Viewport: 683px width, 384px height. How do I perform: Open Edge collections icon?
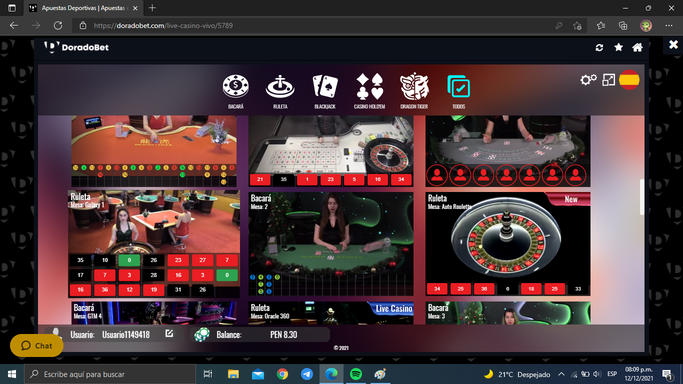623,26
